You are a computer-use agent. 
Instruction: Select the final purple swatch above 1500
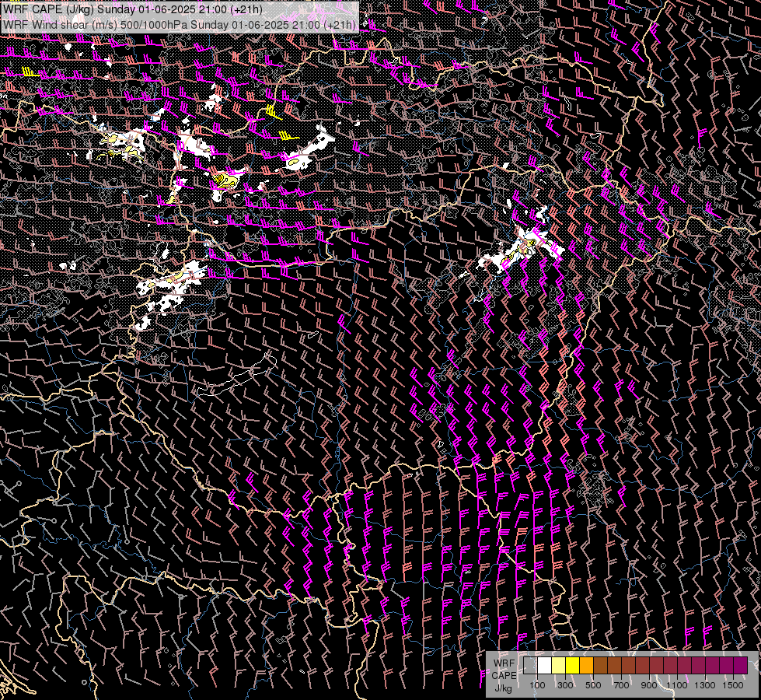point(741,665)
